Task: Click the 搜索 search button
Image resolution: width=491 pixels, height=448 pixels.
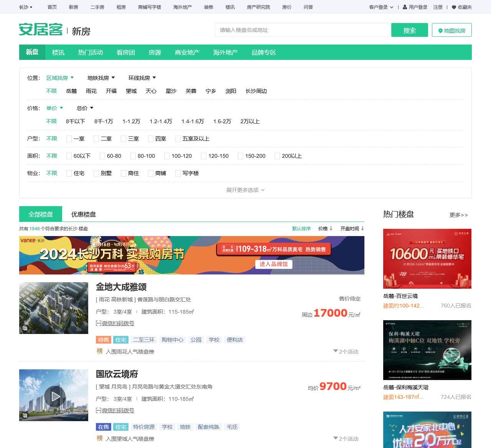Action: [410, 30]
